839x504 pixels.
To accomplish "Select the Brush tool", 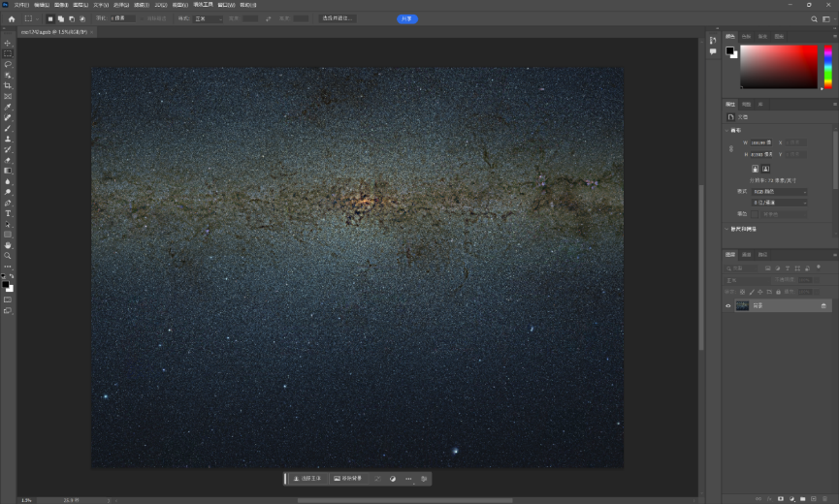I will click(8, 128).
